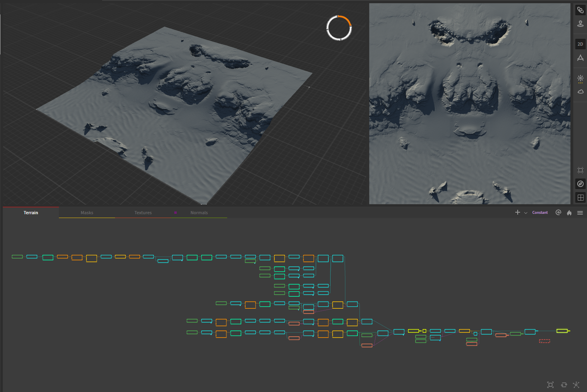Viewport: 587px width, 392px height.
Task: Select the red dashed node near graph end
Action: coord(545,341)
